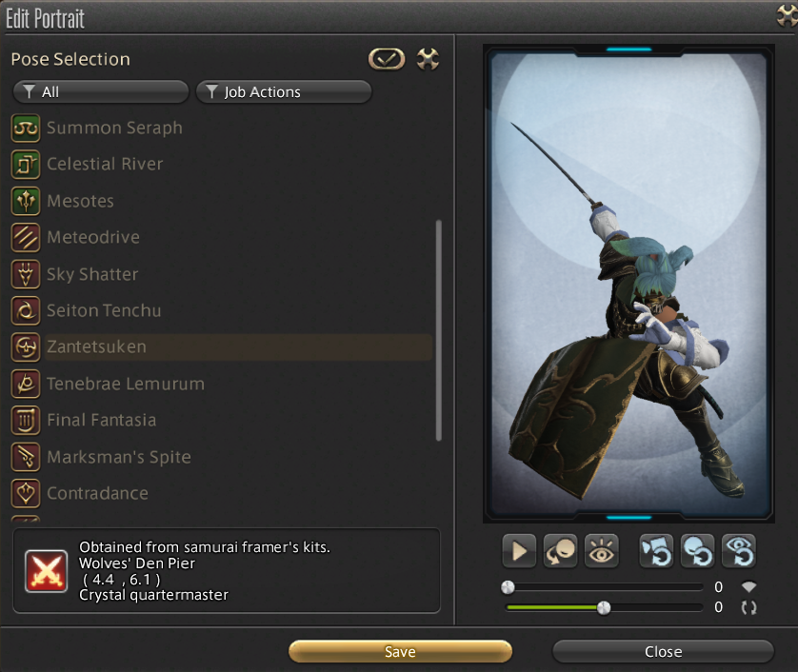The image size is (798, 672).
Task: Reset eye gaze direction button
Action: 739,551
